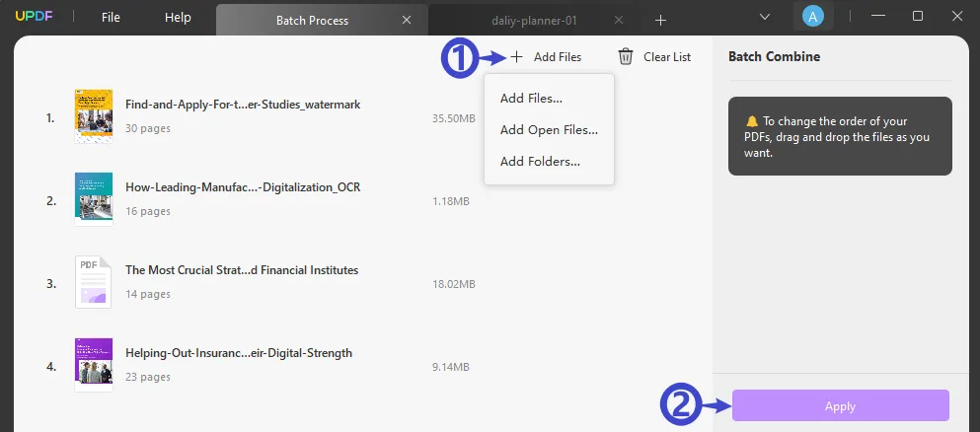Image resolution: width=980 pixels, height=432 pixels.
Task: Select the Batch Process tab
Action: 311,20
